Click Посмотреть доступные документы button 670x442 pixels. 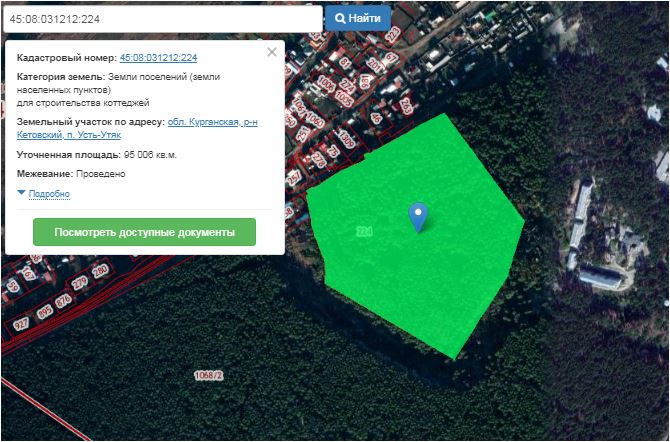(144, 232)
